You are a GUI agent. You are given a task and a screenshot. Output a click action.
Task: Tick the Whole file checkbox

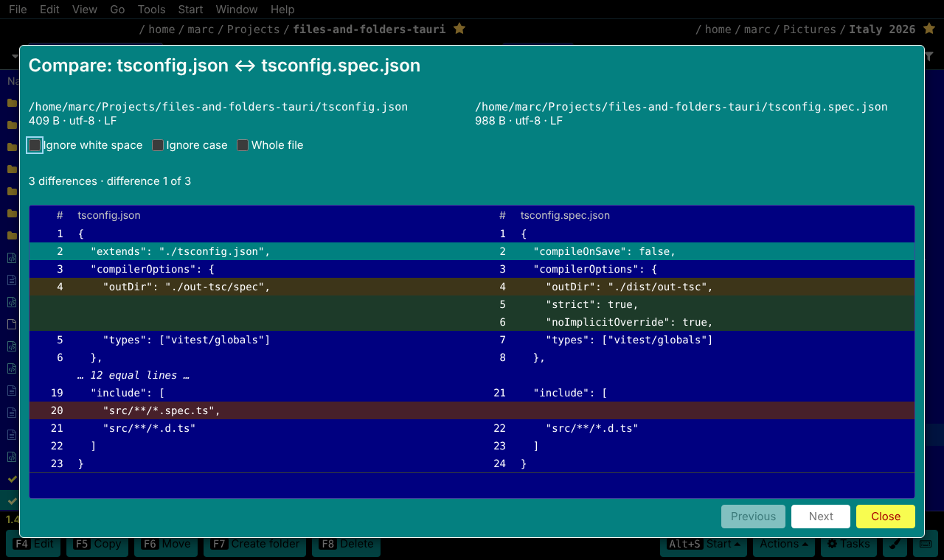click(x=243, y=145)
